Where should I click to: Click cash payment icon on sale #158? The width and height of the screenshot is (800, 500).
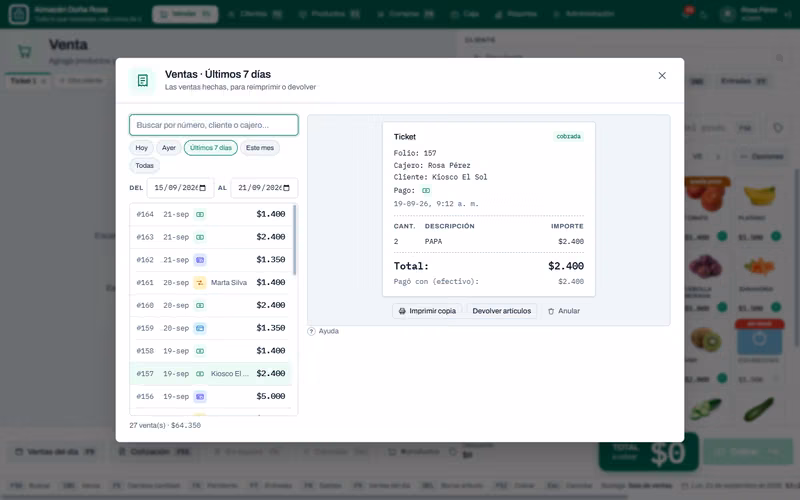coord(200,351)
